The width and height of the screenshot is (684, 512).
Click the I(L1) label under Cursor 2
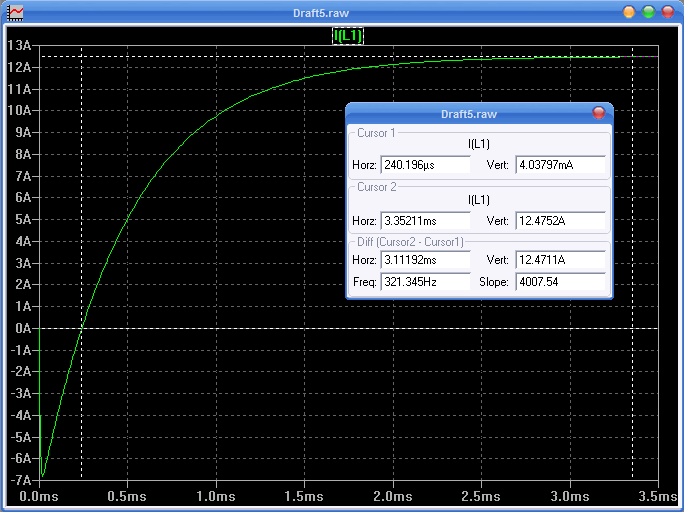click(x=479, y=200)
